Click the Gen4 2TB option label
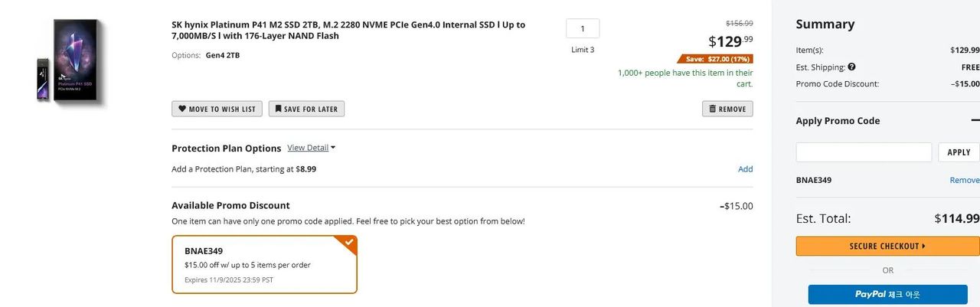 point(223,55)
